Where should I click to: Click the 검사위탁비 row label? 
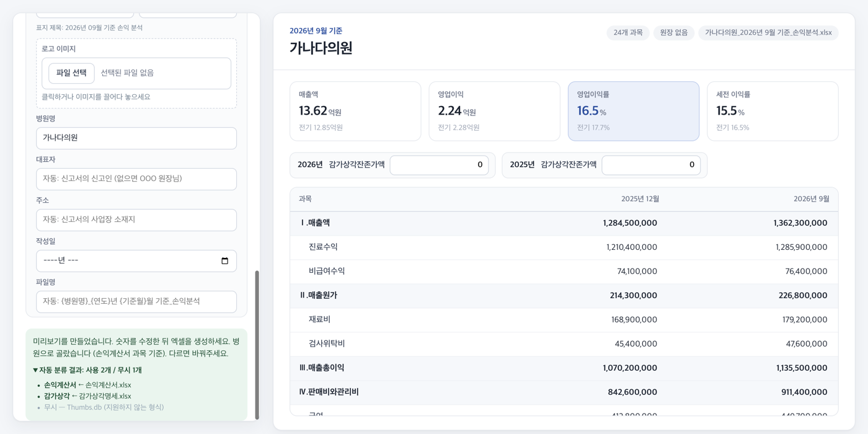coord(327,344)
